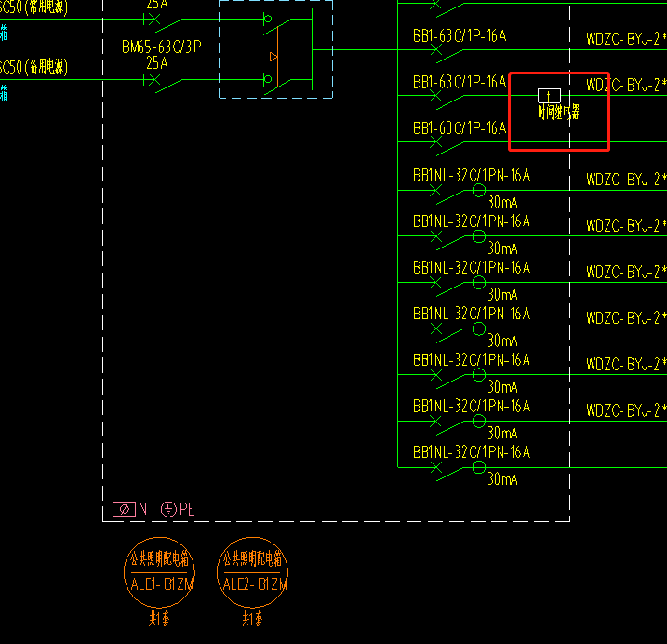
Task: Select 共1套 text below the ALE2-B1ZM circle
Action: pyautogui.click(x=252, y=618)
